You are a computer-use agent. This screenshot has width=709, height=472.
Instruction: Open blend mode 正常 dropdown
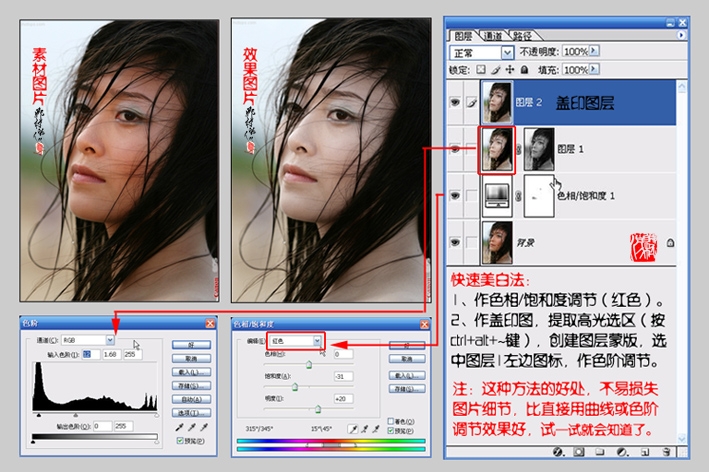pyautogui.click(x=507, y=53)
